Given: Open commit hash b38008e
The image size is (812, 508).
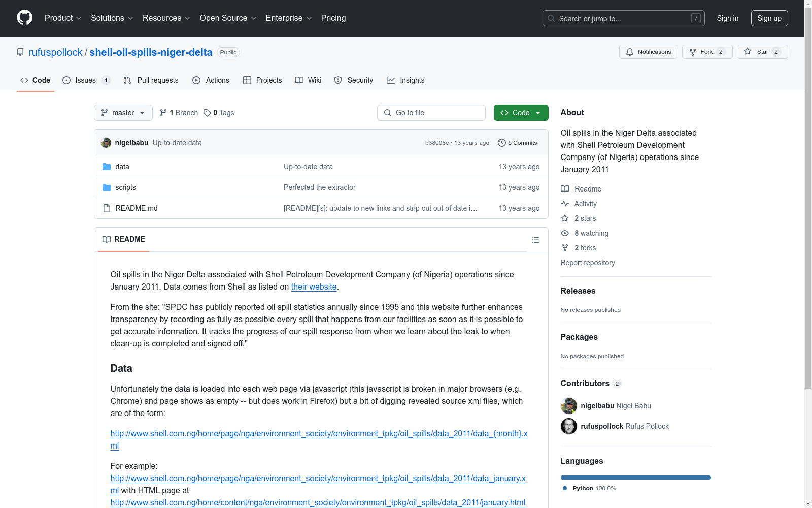Looking at the screenshot, I should [437, 143].
